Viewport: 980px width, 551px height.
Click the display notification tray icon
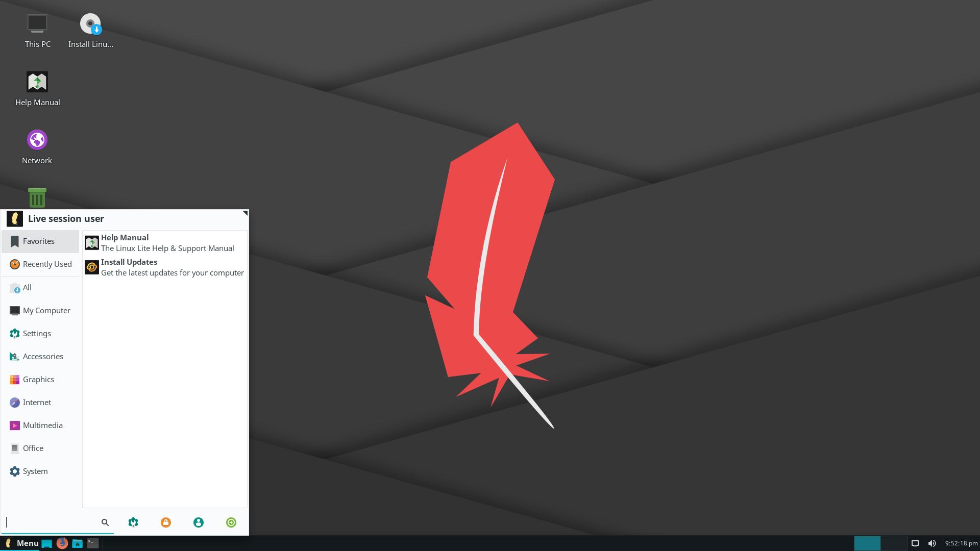point(915,543)
